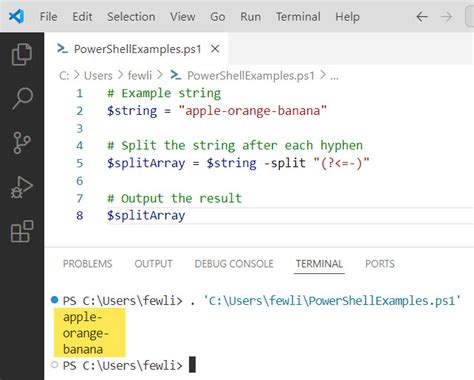Go forward with the right arrow

coord(447,16)
